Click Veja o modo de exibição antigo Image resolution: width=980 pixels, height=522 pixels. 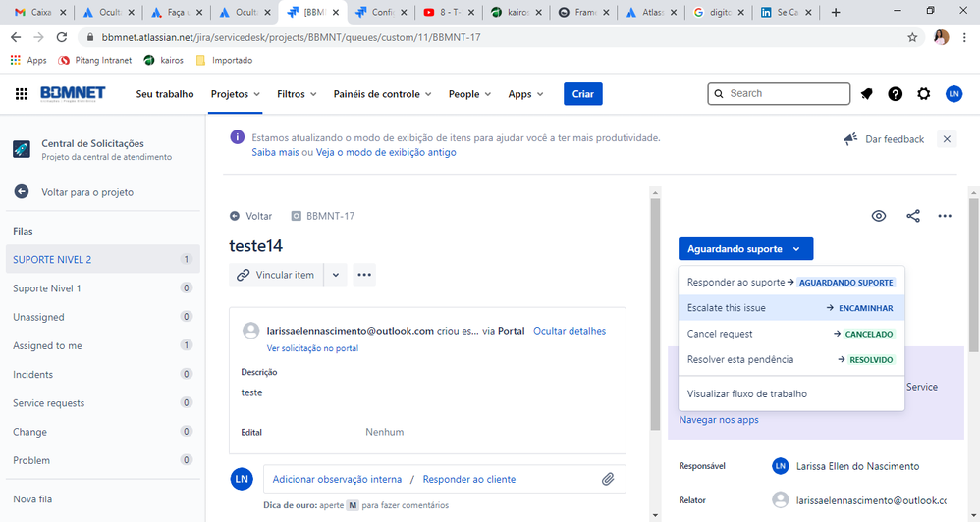click(x=386, y=152)
